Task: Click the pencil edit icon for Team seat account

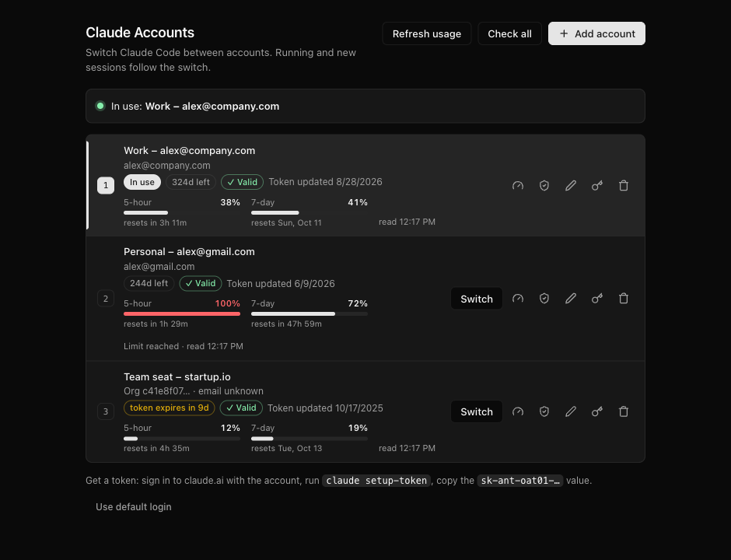Action: point(571,411)
